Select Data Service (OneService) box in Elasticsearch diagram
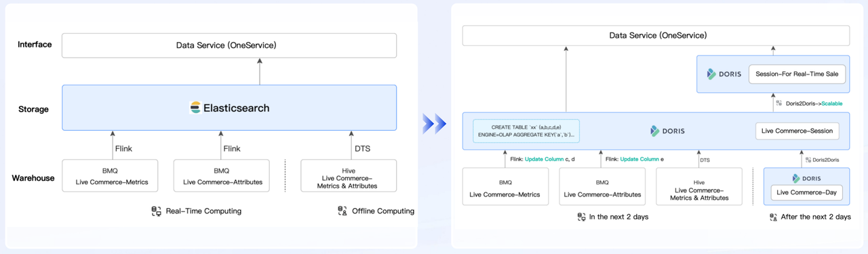868x254 pixels. tap(229, 45)
